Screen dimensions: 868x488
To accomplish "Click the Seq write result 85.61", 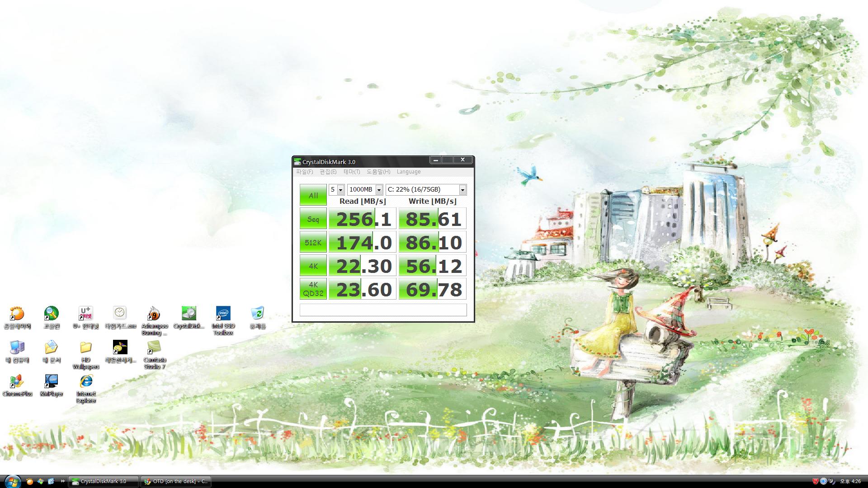I will pyautogui.click(x=433, y=219).
